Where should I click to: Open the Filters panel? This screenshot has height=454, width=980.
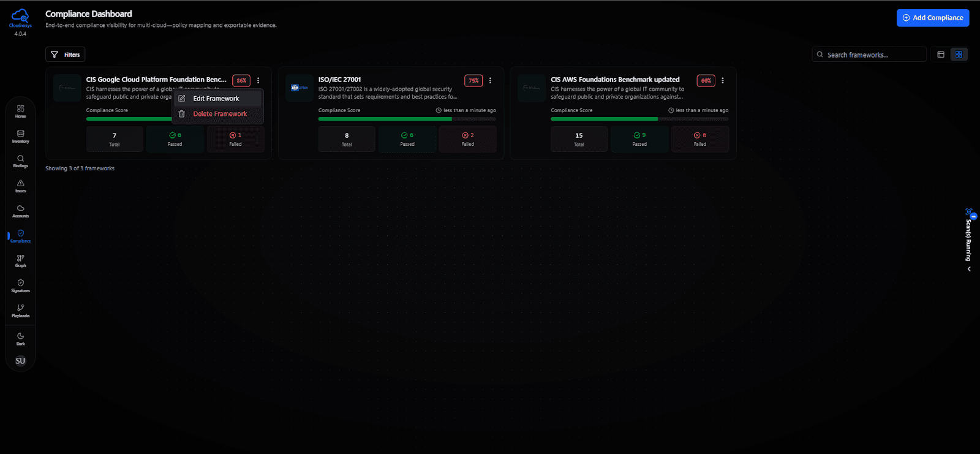pyautogui.click(x=65, y=55)
